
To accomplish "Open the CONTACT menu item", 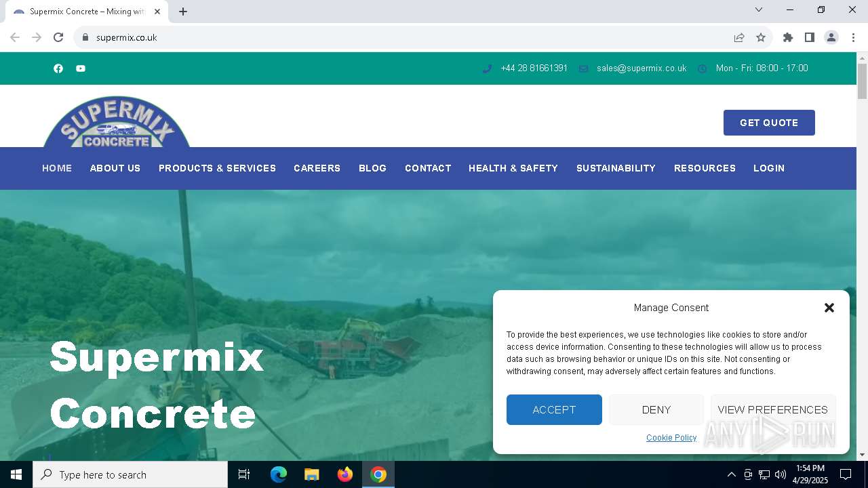I will [x=428, y=168].
